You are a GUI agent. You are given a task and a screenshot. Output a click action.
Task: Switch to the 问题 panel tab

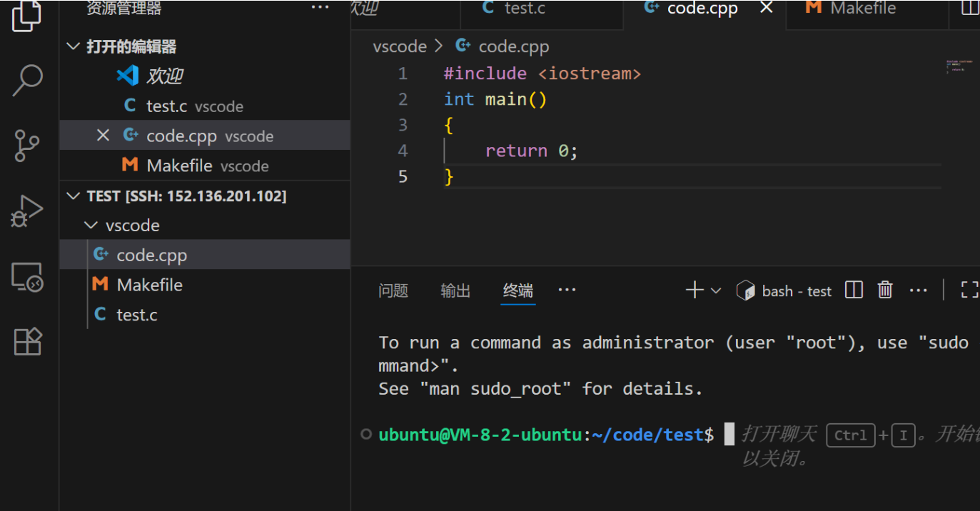pos(393,290)
